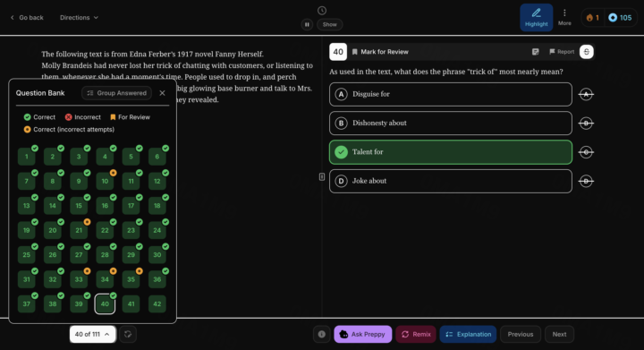Jump to question 1
Viewport: 644px width, 350px height.
[27, 157]
